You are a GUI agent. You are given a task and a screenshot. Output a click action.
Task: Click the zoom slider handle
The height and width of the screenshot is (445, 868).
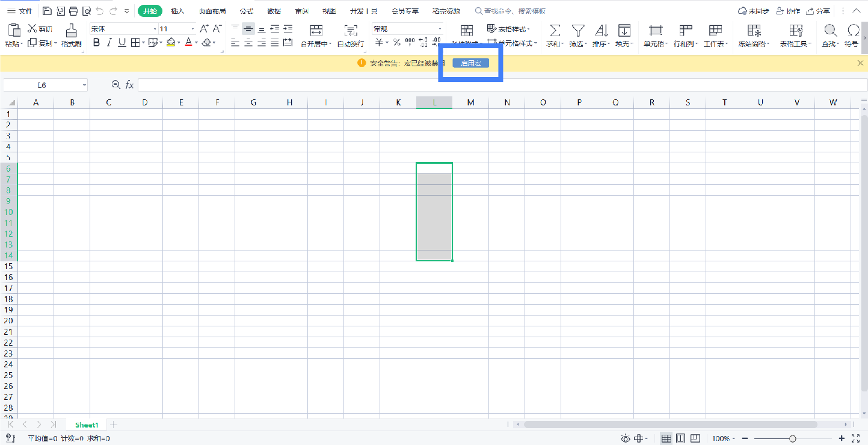click(x=793, y=439)
